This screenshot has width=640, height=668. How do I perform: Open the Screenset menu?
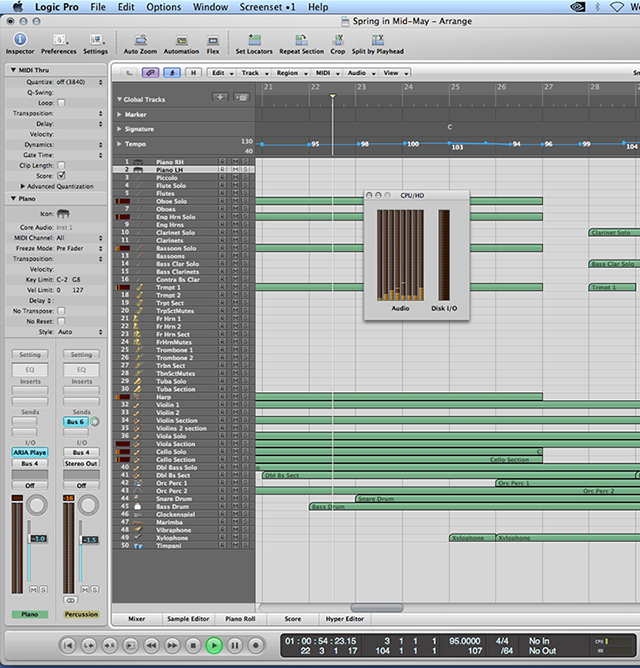point(267,7)
